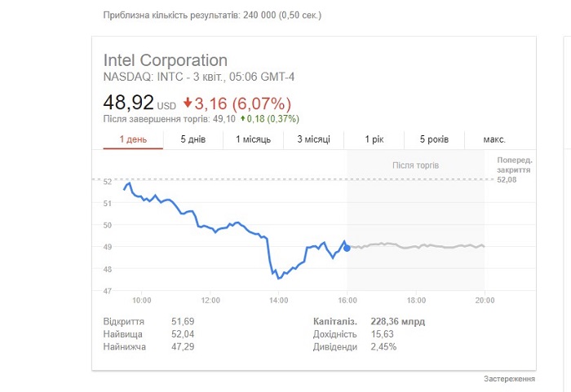
Task: Click the 48,92 USD price value
Action: coord(139,103)
